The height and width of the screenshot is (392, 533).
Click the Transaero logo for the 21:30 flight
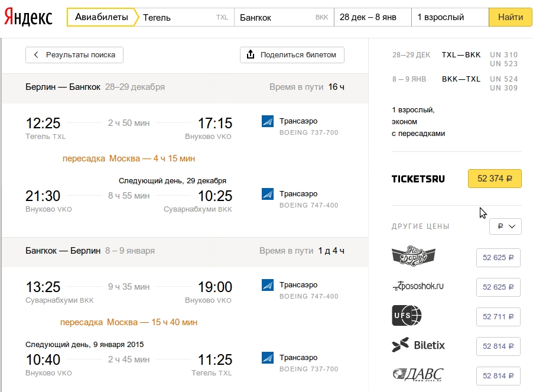(268, 194)
